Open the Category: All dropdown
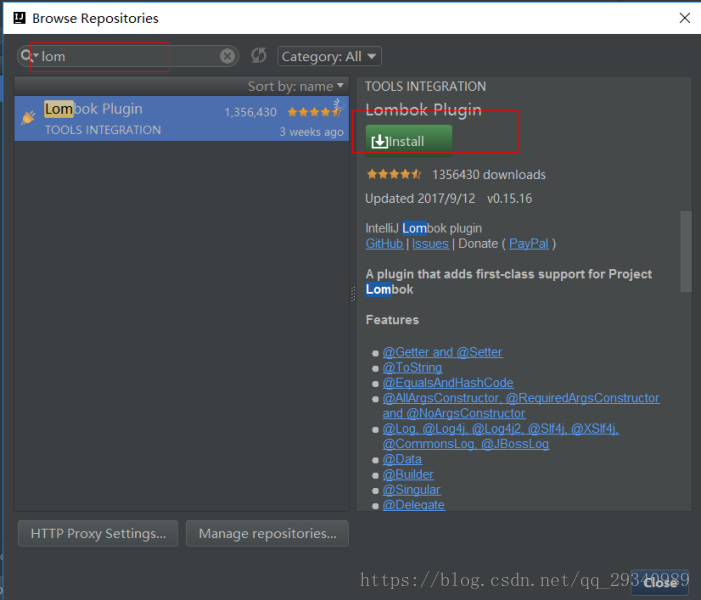The image size is (701, 600). 329,56
